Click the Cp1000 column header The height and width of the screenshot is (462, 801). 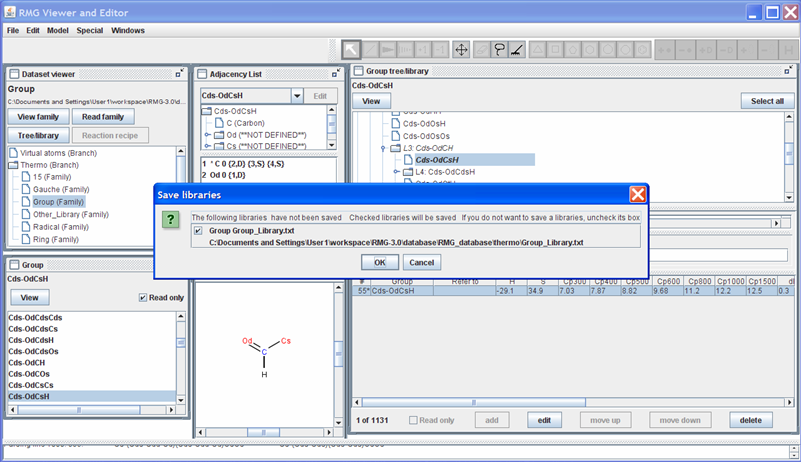pos(731,281)
